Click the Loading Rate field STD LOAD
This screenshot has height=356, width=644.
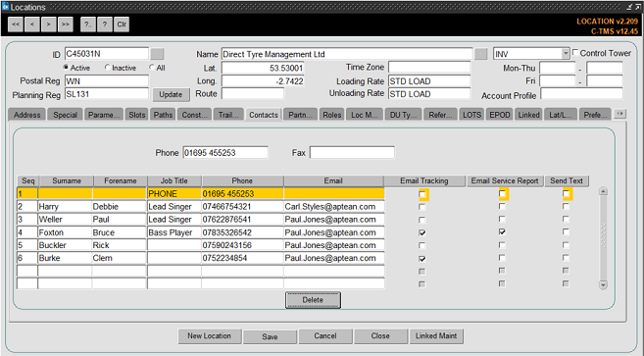point(429,81)
